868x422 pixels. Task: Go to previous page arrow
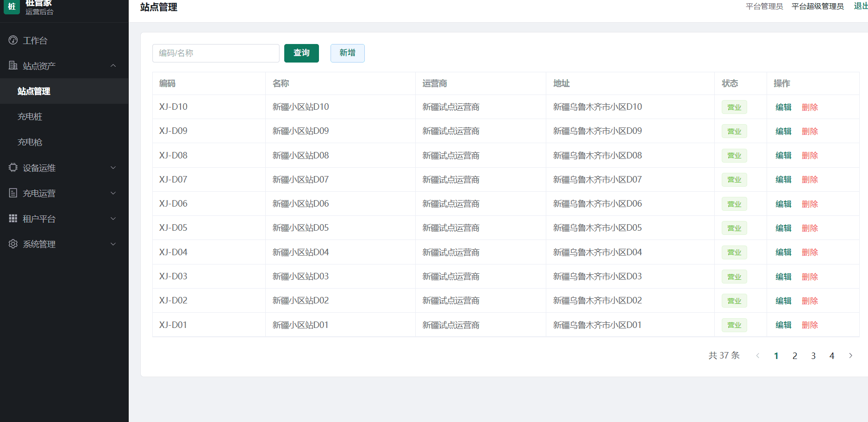coord(758,356)
